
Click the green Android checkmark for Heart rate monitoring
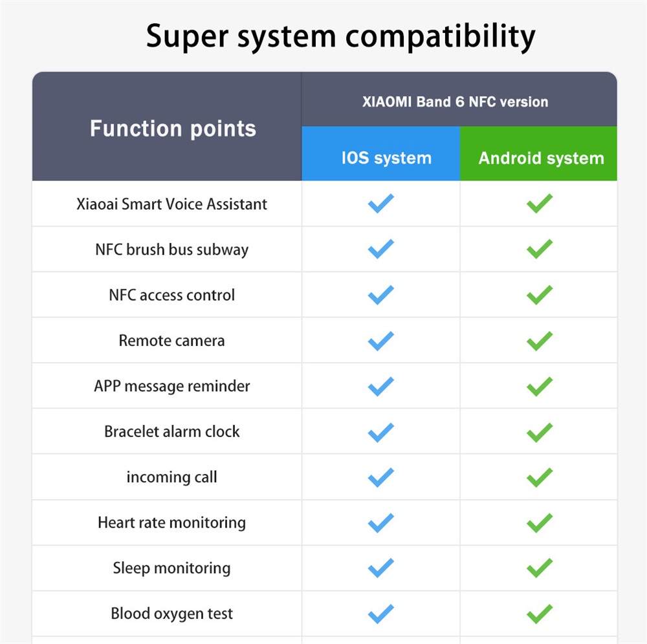pyautogui.click(x=539, y=522)
